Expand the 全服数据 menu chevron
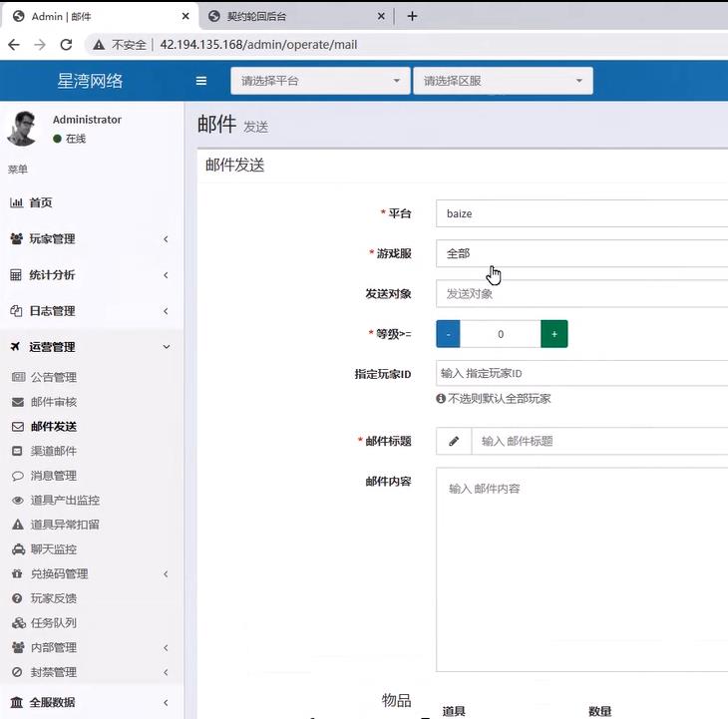The height and width of the screenshot is (719, 728). coord(166,702)
